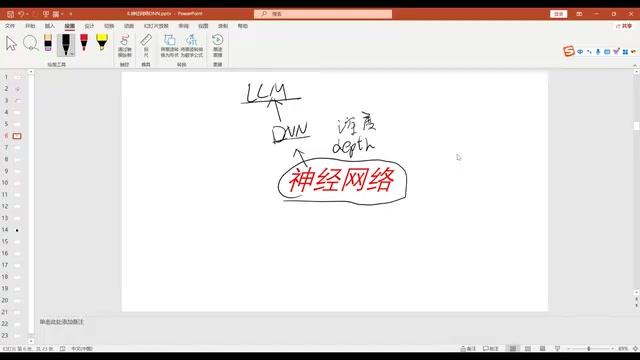640x360 pixels.
Task: Switch to the Slide Show (幻灯片放映) tab
Action: pos(156,26)
